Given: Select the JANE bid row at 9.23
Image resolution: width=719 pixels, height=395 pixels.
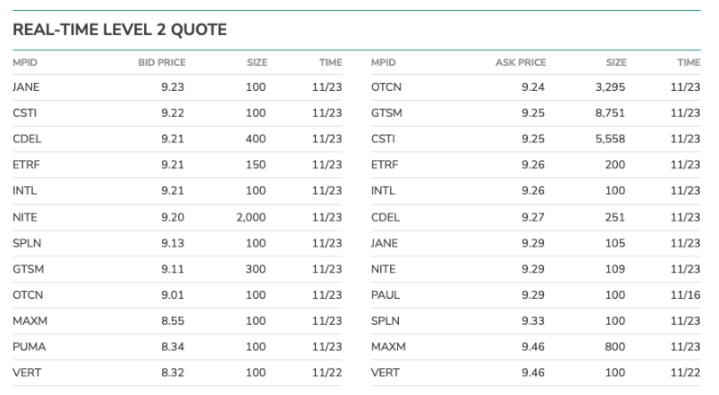Looking at the screenshot, I should point(177,87).
